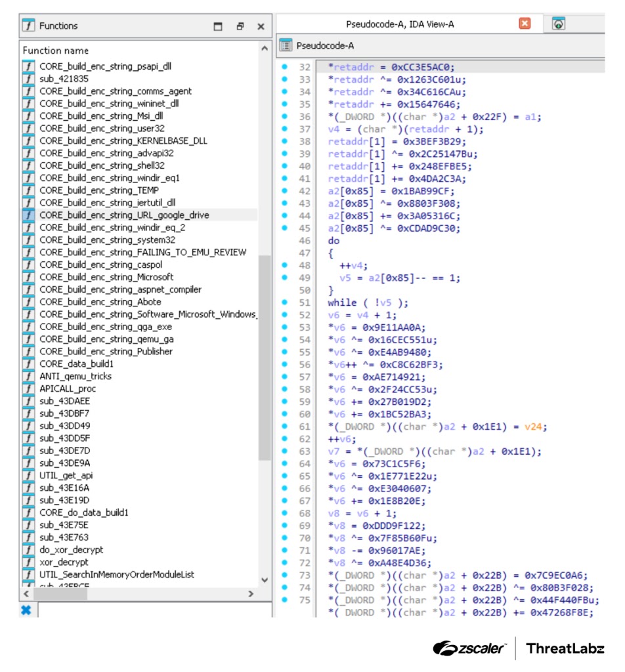Toggle breakpoint dot on line 61
Viewport: 625px width, 672px height.
click(x=284, y=427)
